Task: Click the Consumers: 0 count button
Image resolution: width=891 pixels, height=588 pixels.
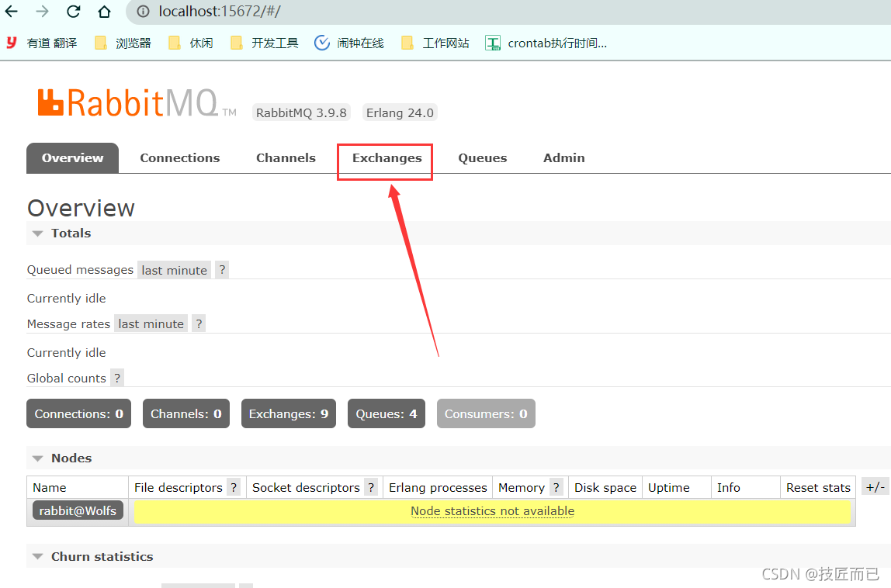Action: (x=486, y=413)
